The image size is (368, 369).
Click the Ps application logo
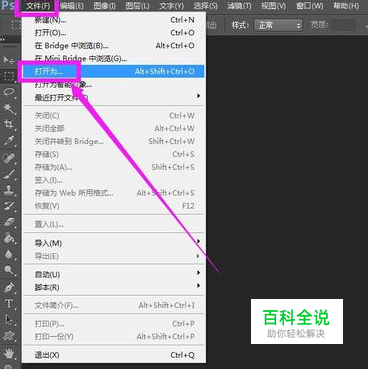coord(7,6)
